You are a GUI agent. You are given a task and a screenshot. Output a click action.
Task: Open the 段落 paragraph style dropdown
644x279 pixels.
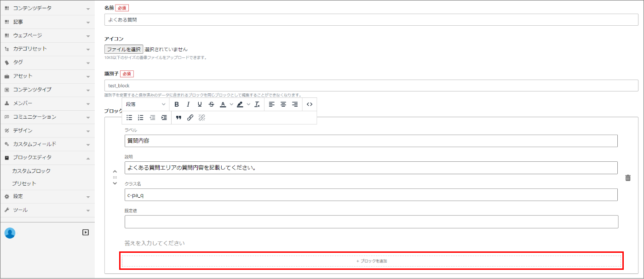pyautogui.click(x=145, y=104)
